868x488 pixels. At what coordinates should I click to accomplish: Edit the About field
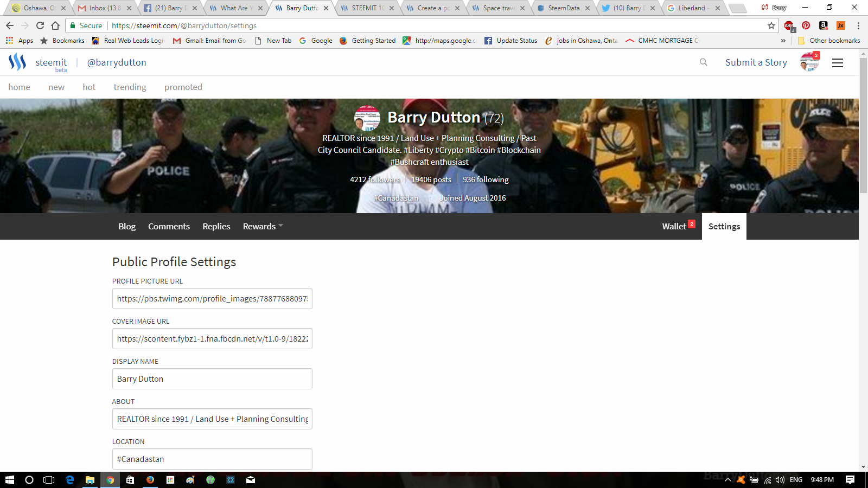pyautogui.click(x=212, y=419)
